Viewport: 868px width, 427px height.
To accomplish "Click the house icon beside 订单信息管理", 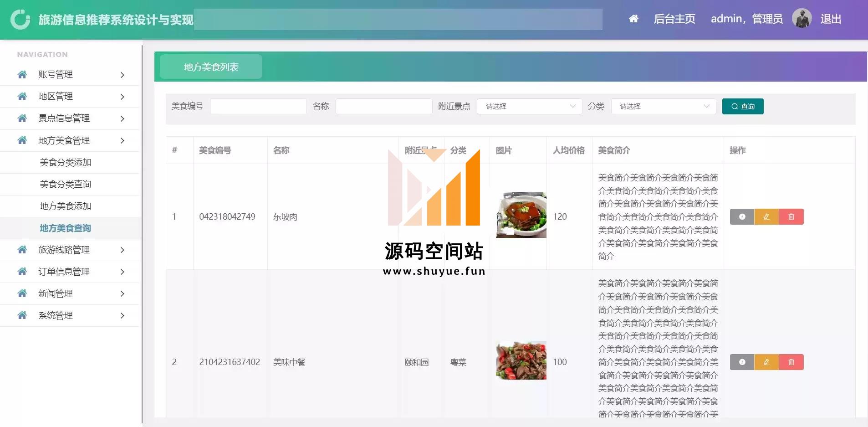I will pos(22,272).
